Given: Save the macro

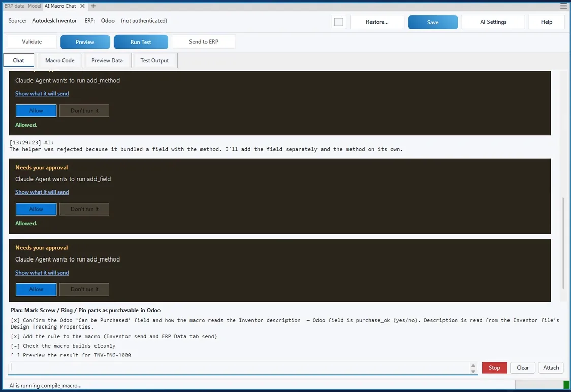Looking at the screenshot, I should click(433, 22).
